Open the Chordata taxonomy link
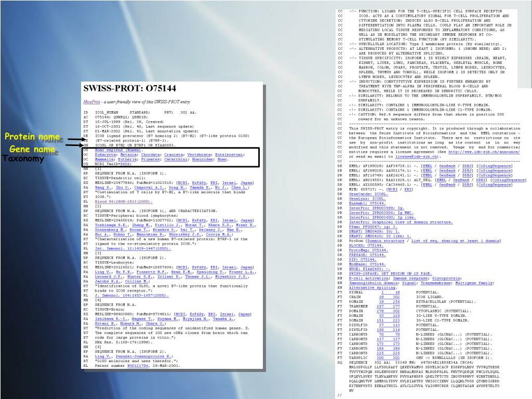The image size is (532, 399). tap(151, 155)
